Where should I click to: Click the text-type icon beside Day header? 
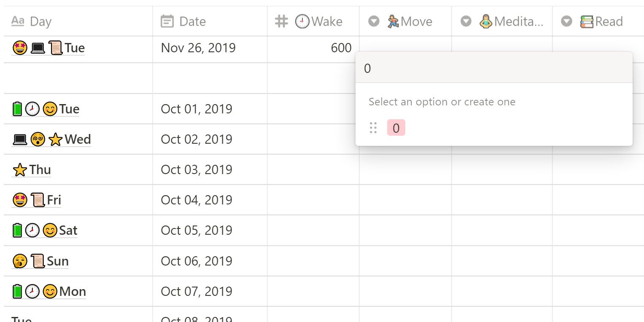(x=18, y=21)
